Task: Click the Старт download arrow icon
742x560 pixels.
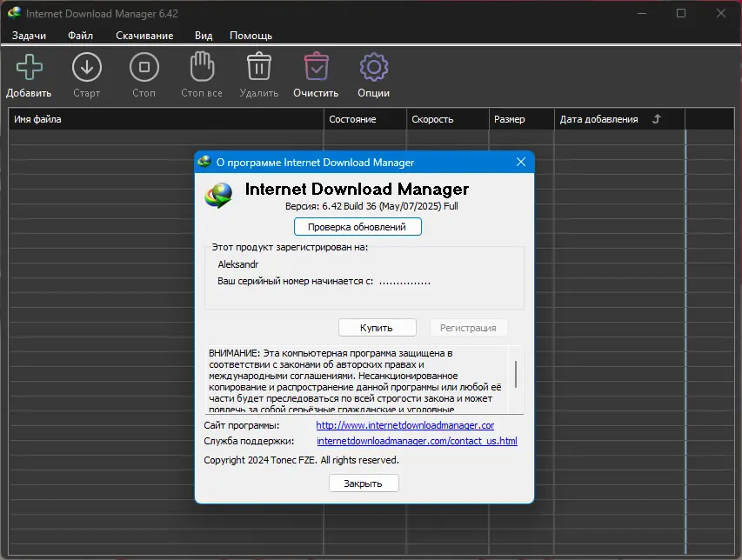Action: tap(87, 67)
